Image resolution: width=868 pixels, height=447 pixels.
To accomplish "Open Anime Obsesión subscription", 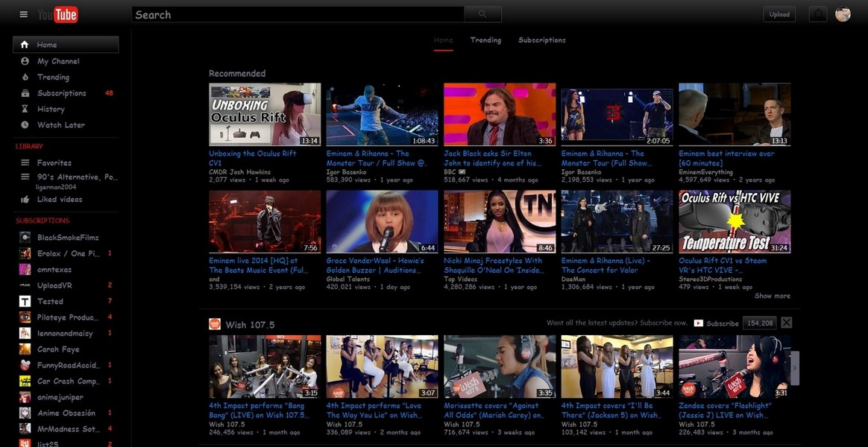I will click(x=66, y=413).
